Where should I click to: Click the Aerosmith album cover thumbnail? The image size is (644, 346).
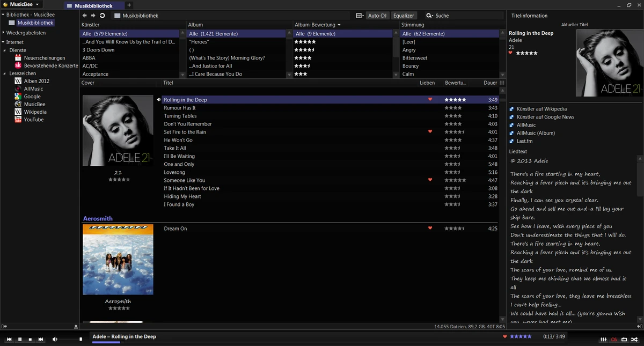[118, 260]
